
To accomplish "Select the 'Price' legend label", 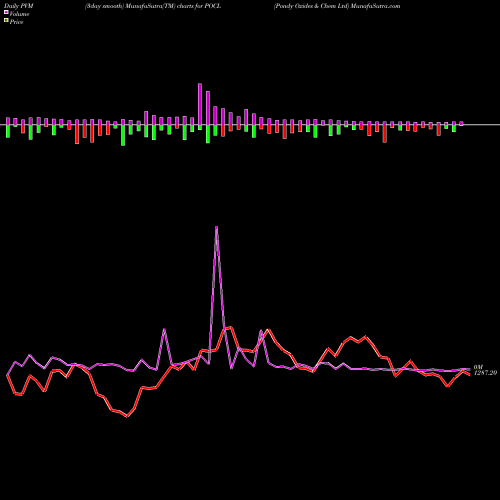I will pos(16,22).
